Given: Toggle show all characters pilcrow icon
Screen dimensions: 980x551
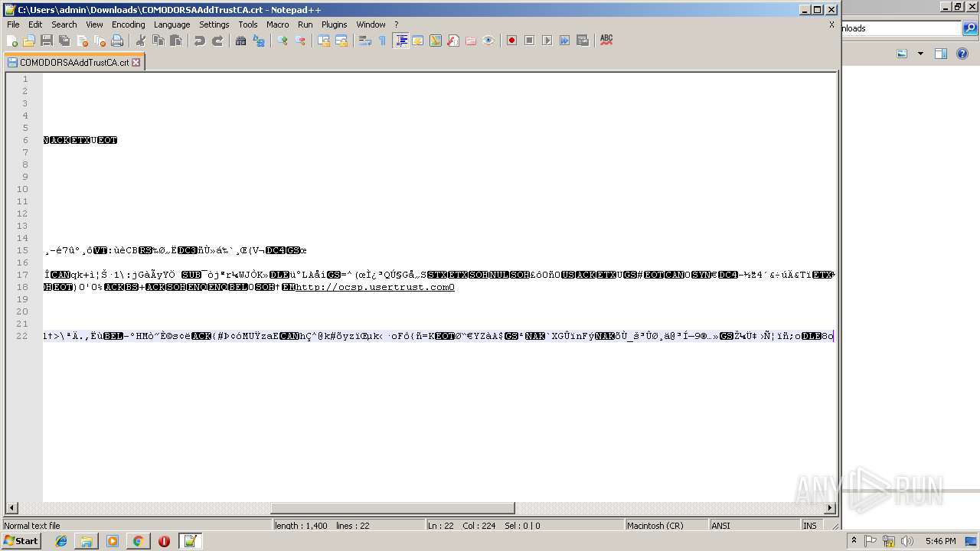Looking at the screenshot, I should 383,41.
